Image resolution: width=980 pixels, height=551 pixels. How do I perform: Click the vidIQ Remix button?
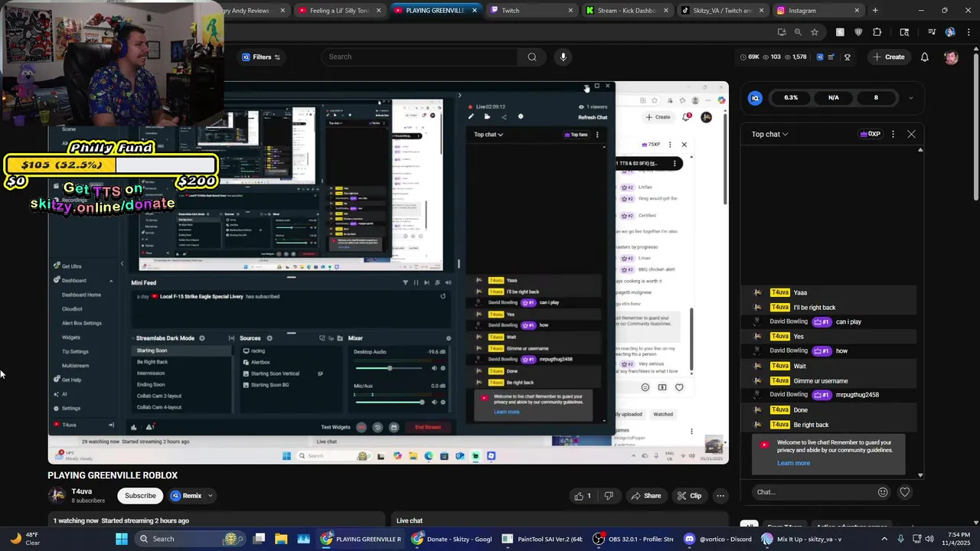coord(186,496)
